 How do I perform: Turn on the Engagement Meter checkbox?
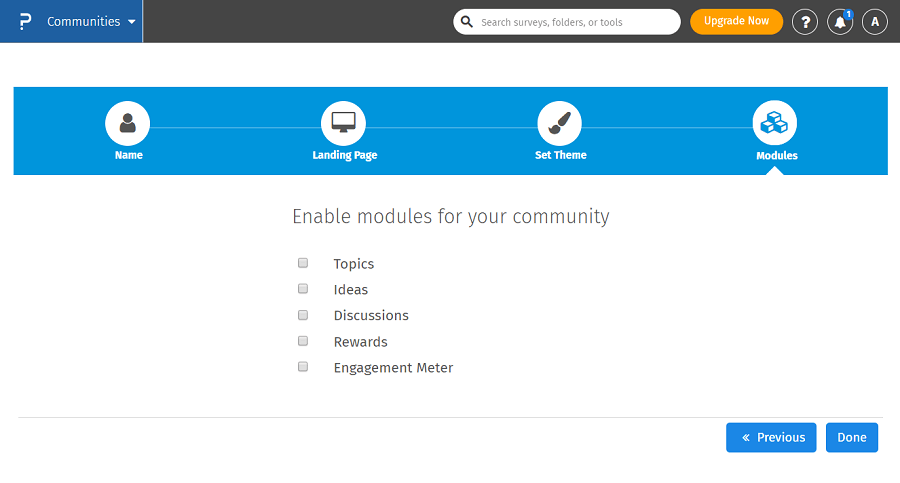(303, 367)
